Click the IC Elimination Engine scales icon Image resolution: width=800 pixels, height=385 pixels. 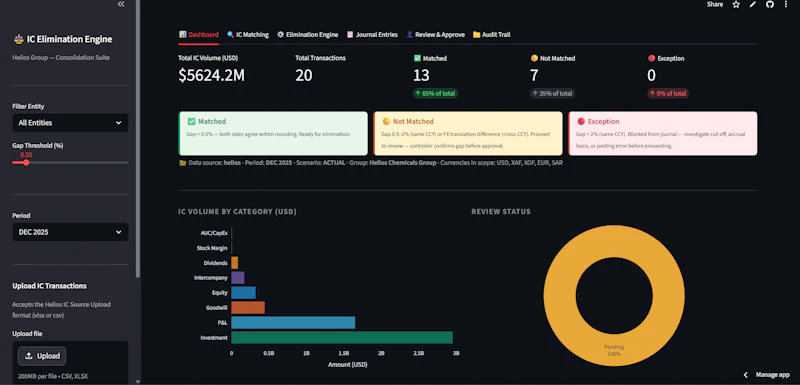[x=18, y=39]
